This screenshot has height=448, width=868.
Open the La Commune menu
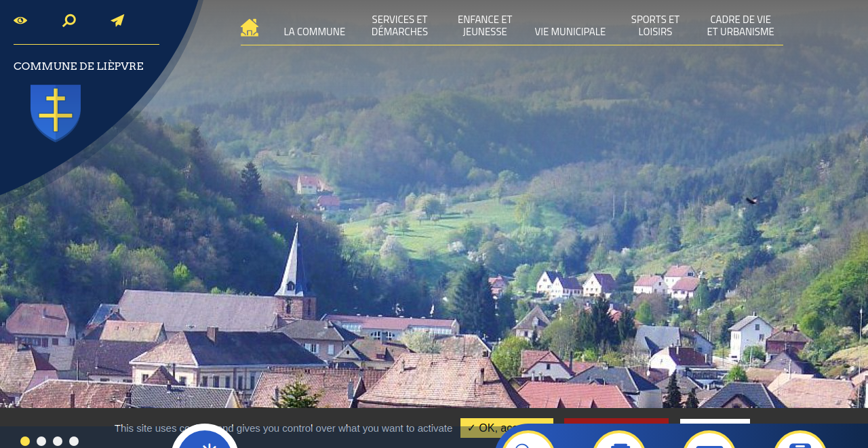315,31
